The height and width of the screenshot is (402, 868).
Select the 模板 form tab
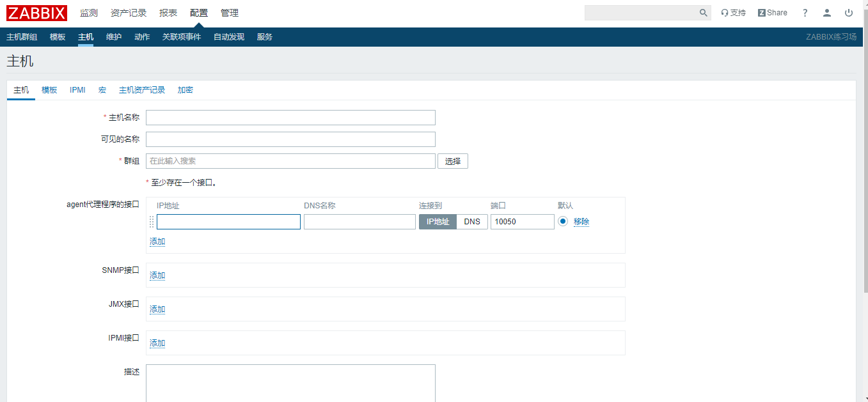pos(49,90)
